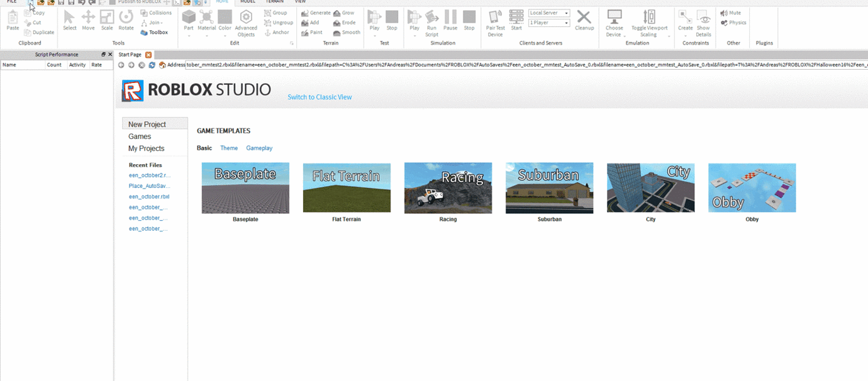The height and width of the screenshot is (381, 868).
Task: Click Switch to Classic View link
Action: (320, 97)
